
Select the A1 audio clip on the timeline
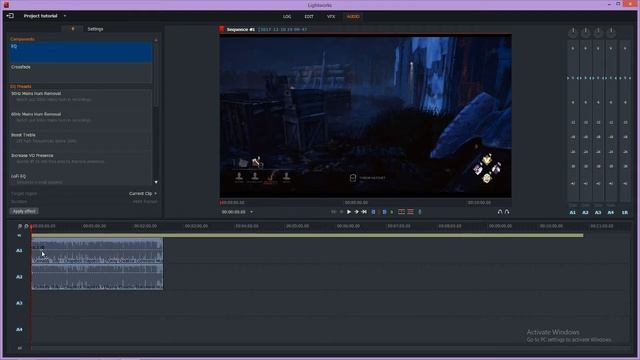(x=97, y=251)
